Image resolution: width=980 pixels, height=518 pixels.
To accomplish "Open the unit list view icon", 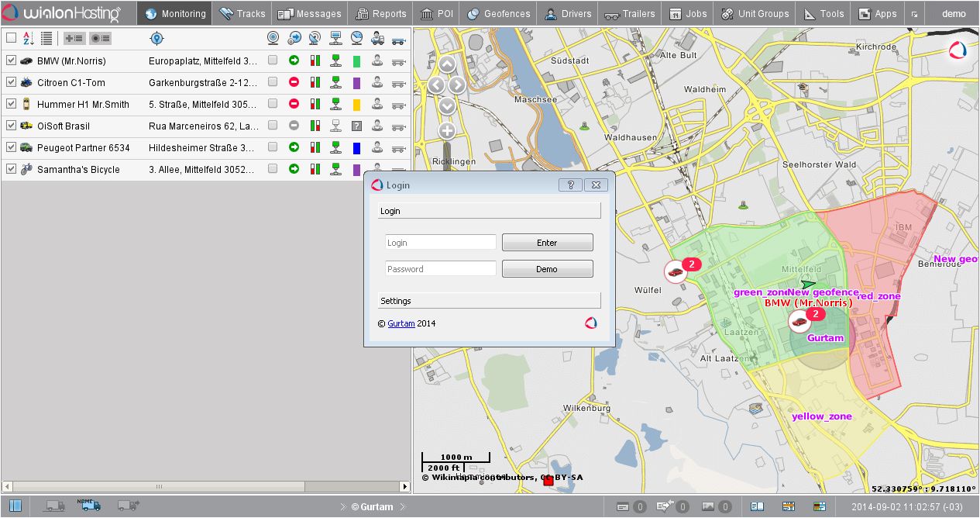I will [46, 38].
